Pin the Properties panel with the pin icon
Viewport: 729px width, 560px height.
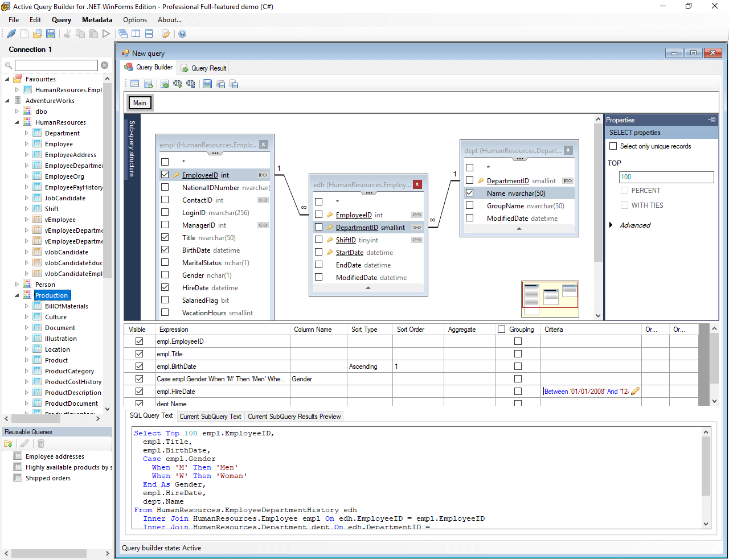pyautogui.click(x=712, y=120)
